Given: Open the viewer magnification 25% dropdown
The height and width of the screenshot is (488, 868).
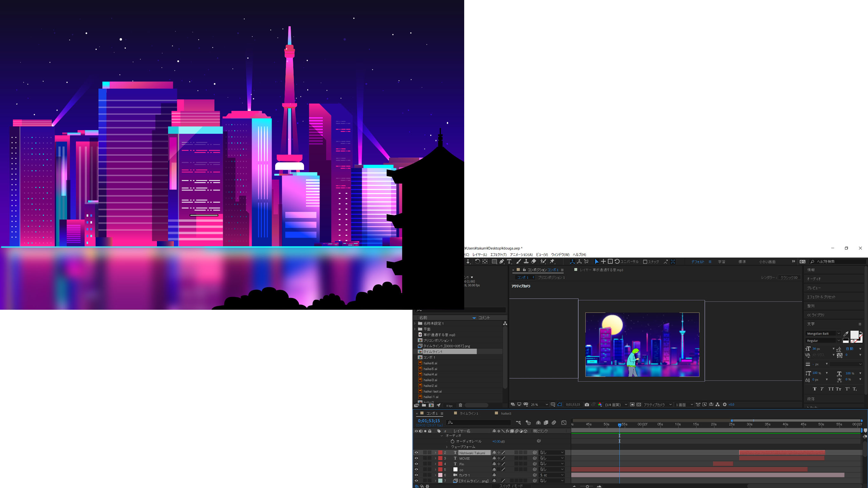Looking at the screenshot, I should click(539, 405).
